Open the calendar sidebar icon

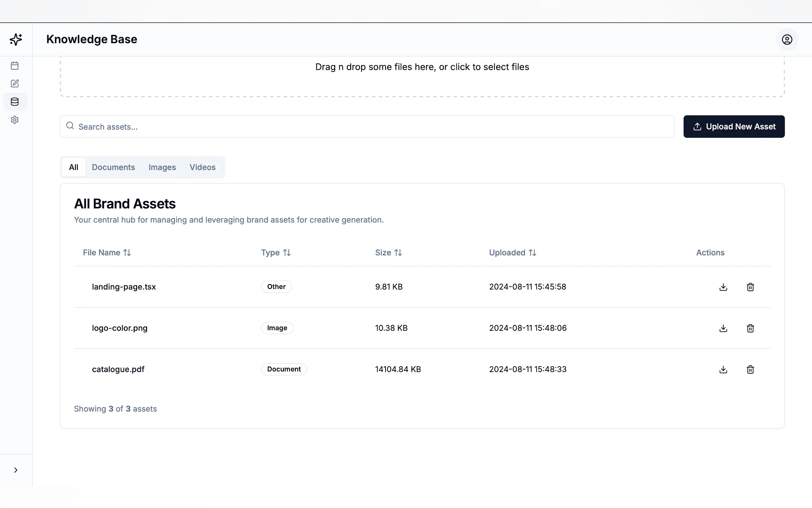pyautogui.click(x=15, y=66)
